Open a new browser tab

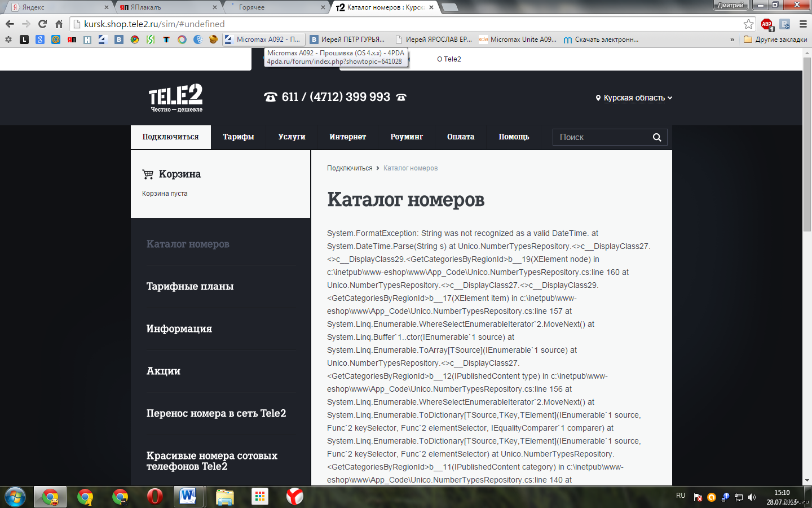coord(449,7)
